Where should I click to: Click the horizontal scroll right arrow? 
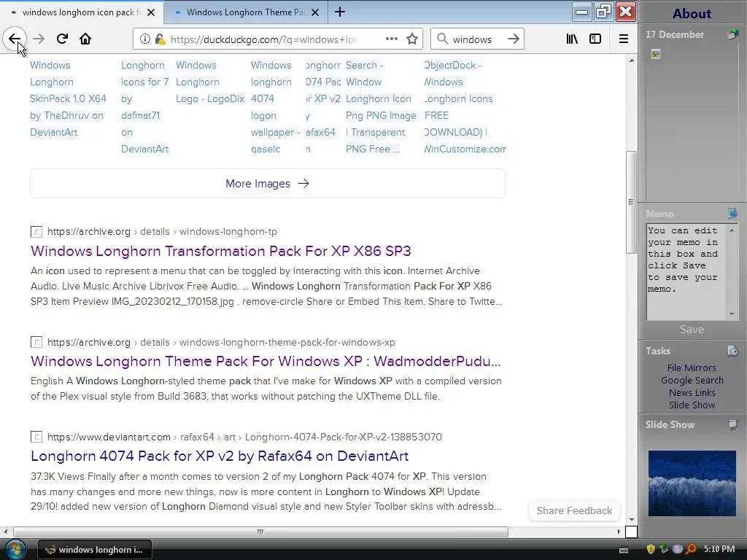(619, 532)
